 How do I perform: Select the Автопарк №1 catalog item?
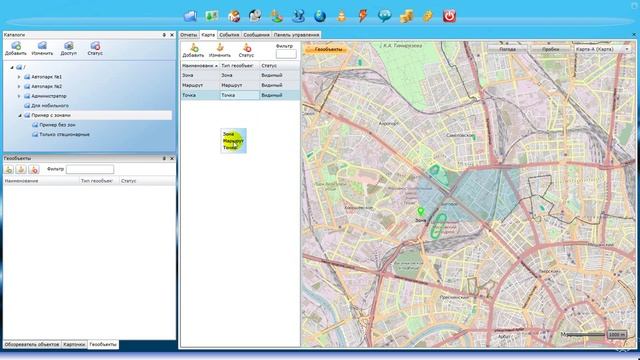[47, 77]
